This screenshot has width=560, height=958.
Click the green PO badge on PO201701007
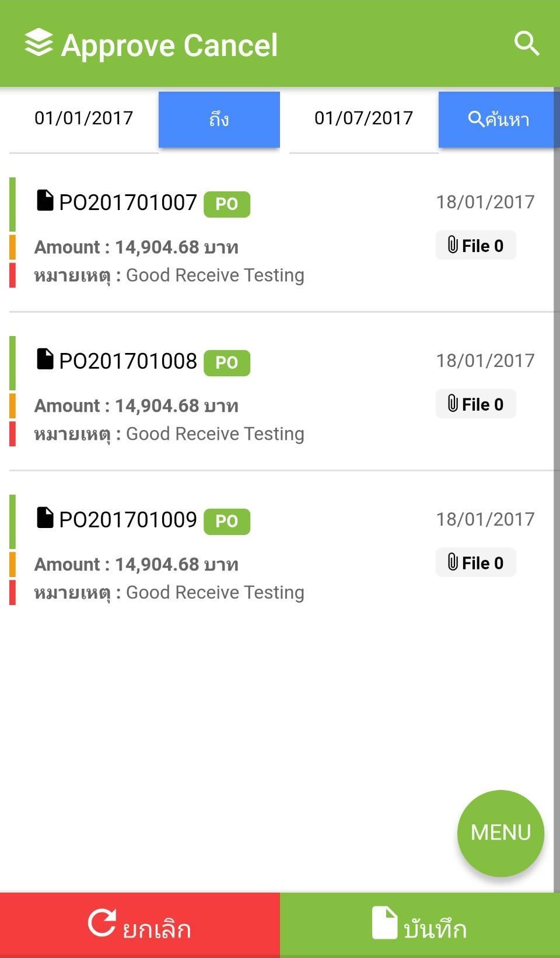coord(227,204)
